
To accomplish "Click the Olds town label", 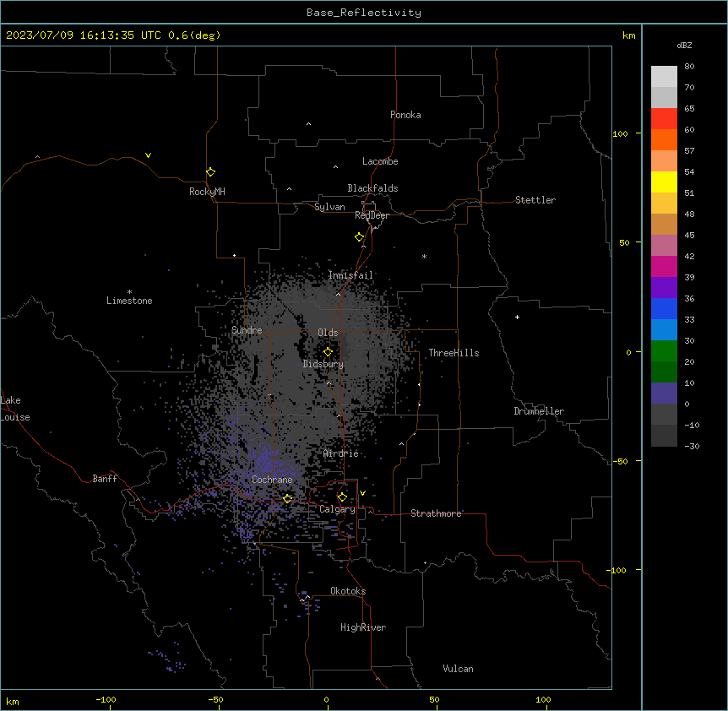I will click(328, 333).
